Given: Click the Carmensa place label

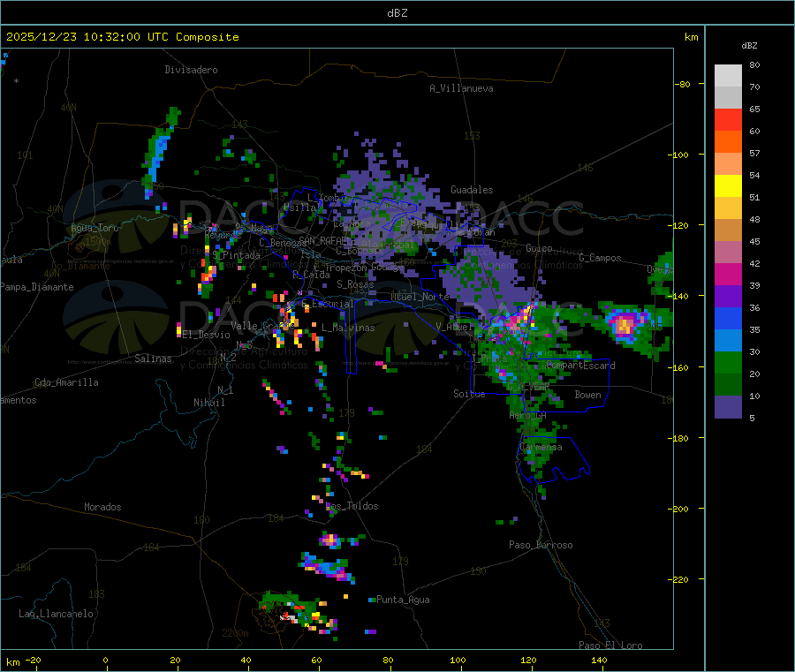Looking at the screenshot, I should (541, 447).
